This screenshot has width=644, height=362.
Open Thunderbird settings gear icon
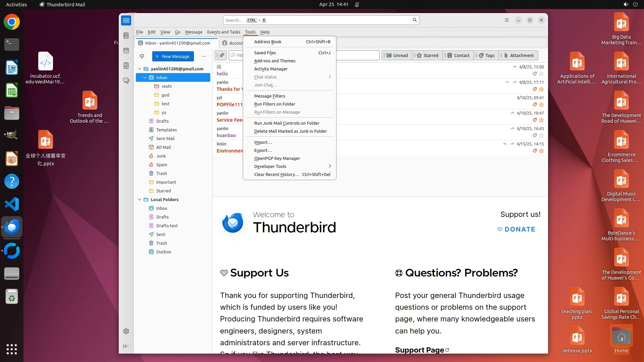(126, 331)
